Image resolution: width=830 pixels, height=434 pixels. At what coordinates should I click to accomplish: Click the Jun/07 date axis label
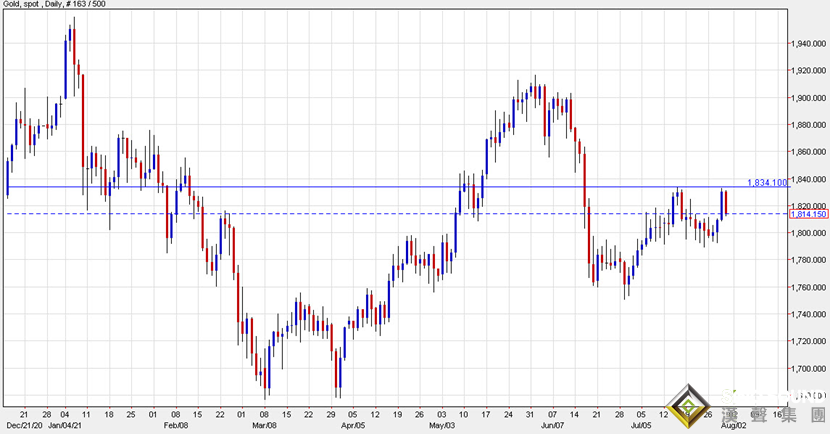click(554, 425)
